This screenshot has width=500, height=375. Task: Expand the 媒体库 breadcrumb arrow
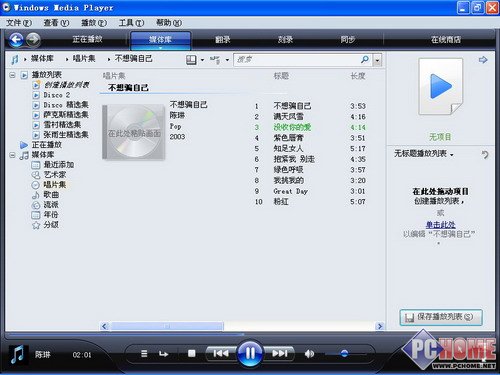[x=25, y=59]
